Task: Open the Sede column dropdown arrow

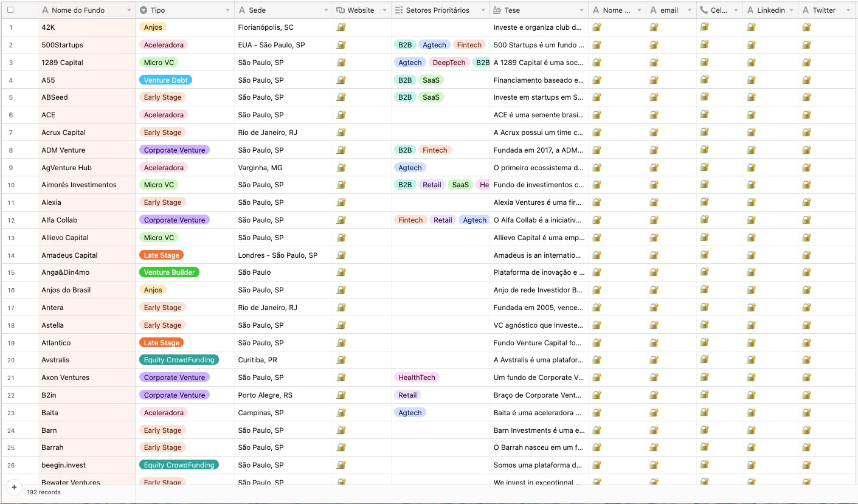Action: click(x=326, y=10)
